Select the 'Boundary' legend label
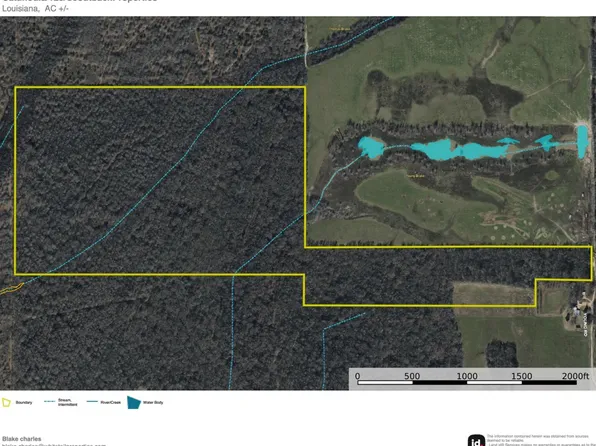596x446 pixels. [24, 402]
